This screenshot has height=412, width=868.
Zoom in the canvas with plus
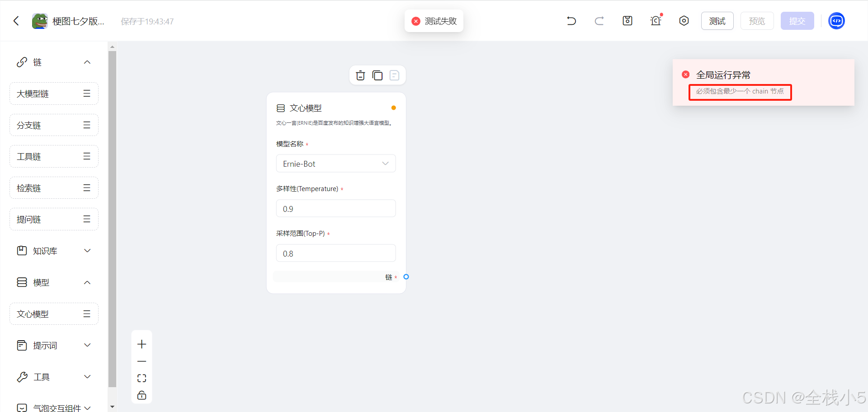pos(142,344)
